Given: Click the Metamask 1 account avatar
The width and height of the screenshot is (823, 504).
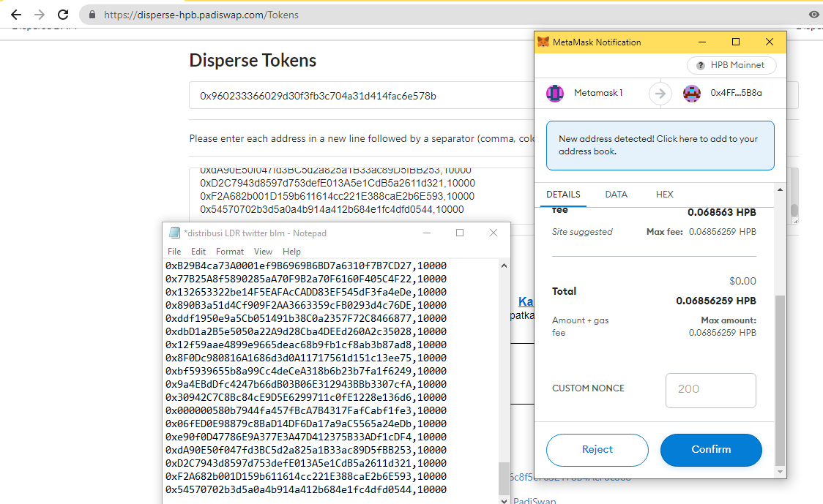Looking at the screenshot, I should coord(555,94).
